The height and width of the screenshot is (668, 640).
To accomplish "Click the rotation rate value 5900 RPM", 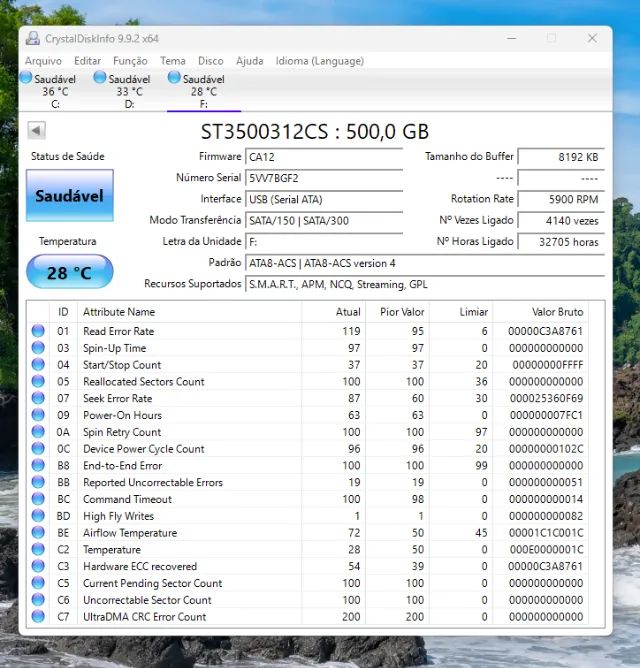I will (561, 199).
